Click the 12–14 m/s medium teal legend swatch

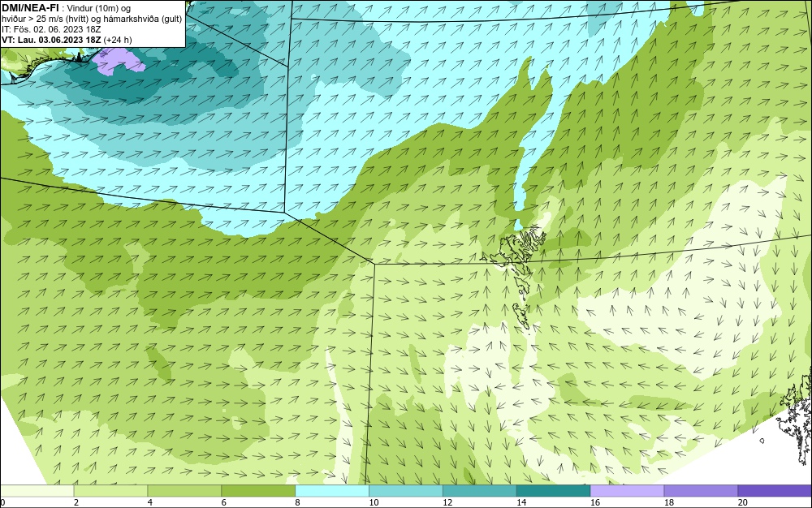480,491
